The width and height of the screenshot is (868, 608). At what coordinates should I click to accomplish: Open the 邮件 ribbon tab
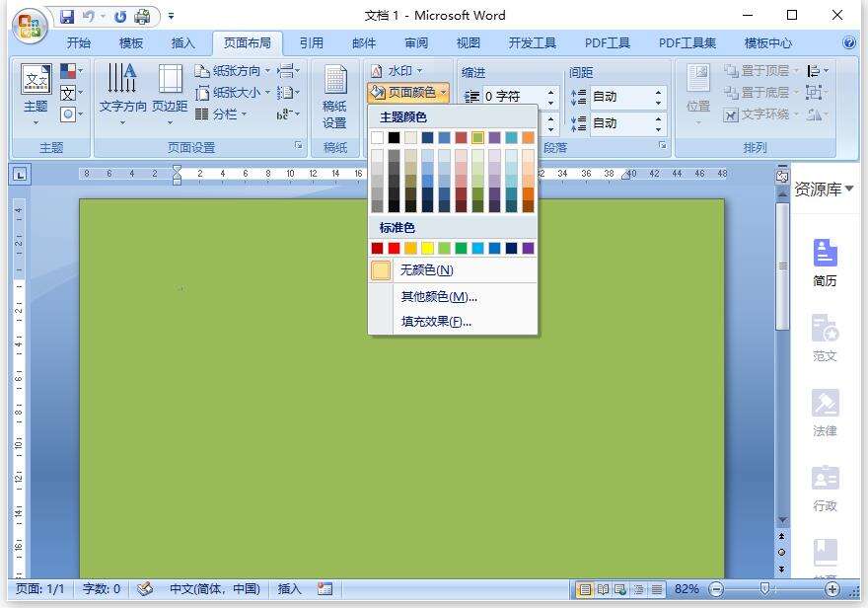click(x=362, y=42)
